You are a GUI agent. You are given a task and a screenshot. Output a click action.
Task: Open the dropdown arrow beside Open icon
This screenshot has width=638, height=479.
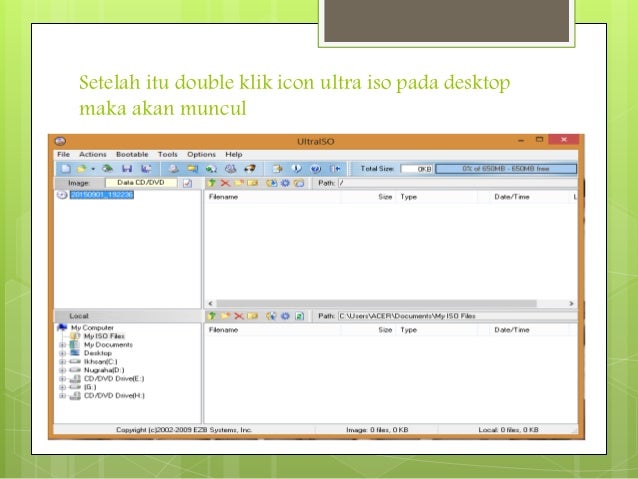[93, 169]
